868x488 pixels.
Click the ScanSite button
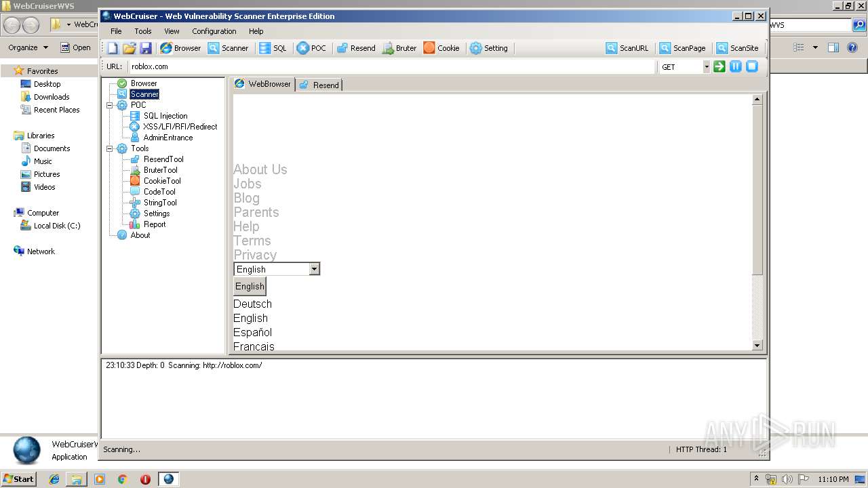pos(738,48)
